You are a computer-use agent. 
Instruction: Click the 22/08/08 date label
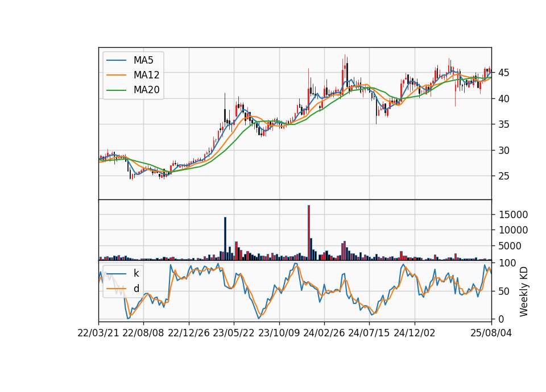tap(143, 333)
